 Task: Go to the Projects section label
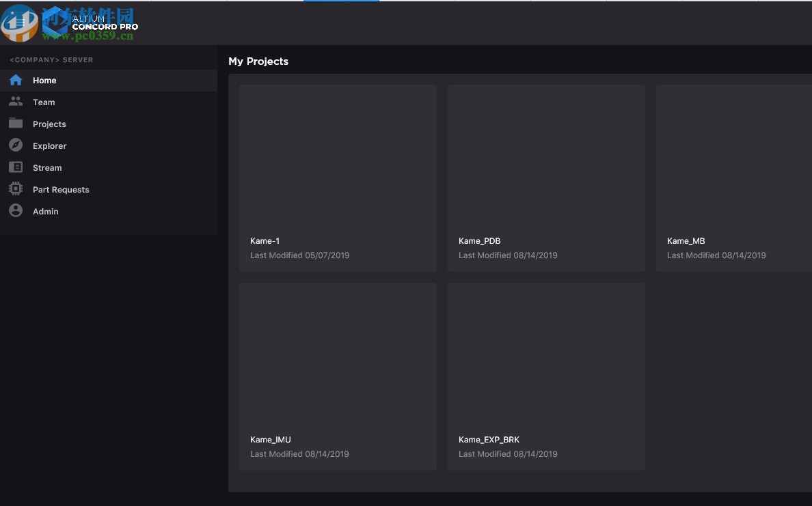pos(49,124)
